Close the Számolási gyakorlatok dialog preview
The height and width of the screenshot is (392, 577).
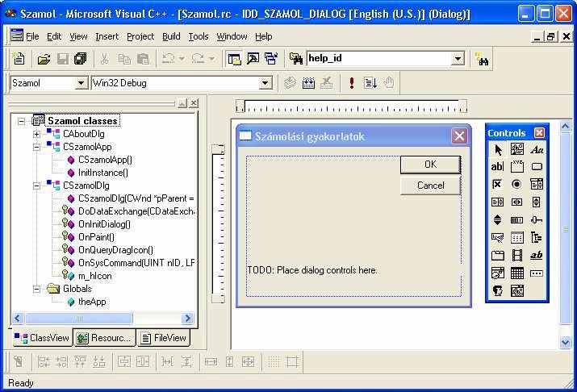tap(459, 136)
